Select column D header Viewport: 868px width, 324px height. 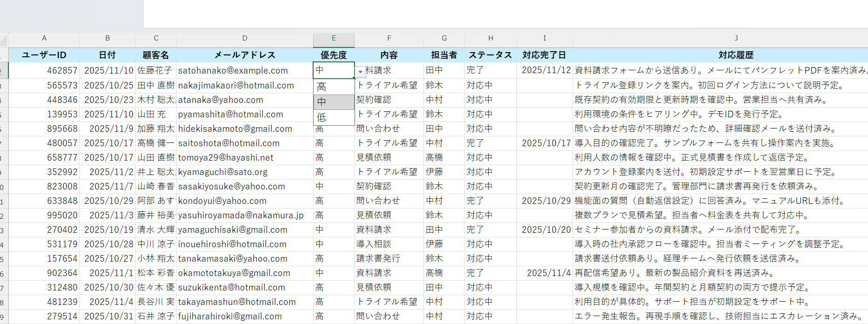coord(245,39)
